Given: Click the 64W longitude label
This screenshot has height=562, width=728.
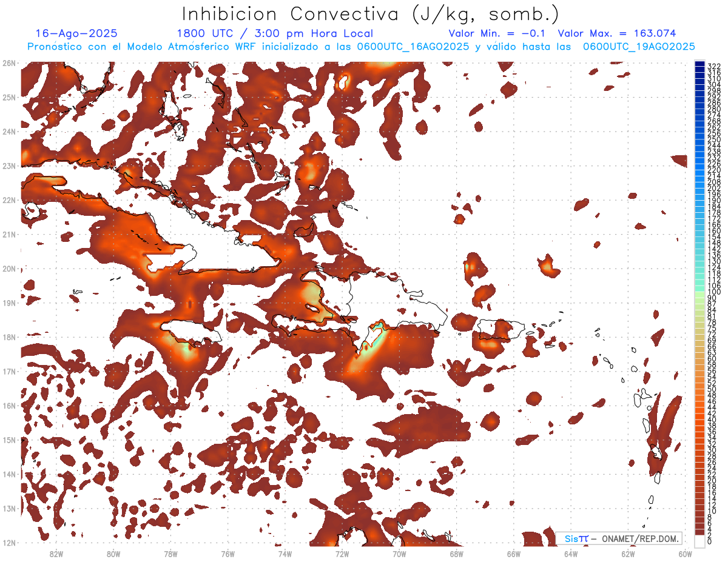Looking at the screenshot, I should (x=571, y=553).
